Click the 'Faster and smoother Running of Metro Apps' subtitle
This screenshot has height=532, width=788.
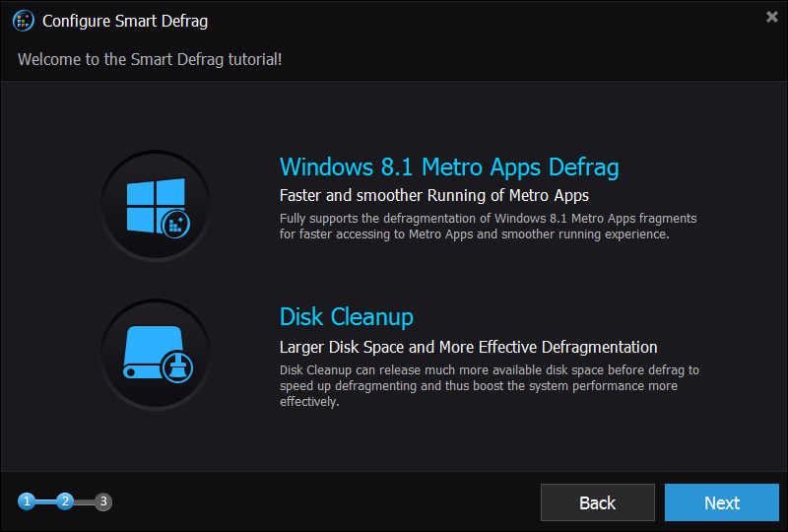point(434,195)
